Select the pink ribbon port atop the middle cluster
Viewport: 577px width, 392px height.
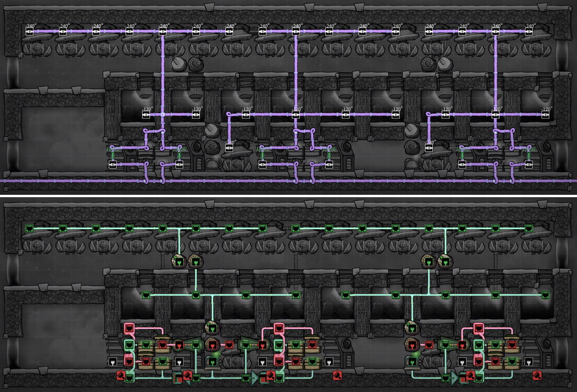(279, 327)
